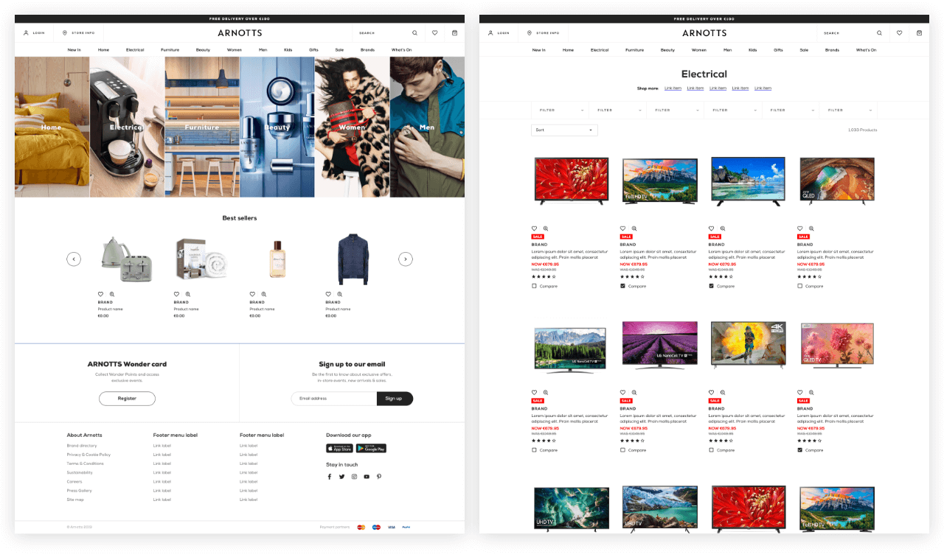The height and width of the screenshot is (560, 944).
Task: Select Electrical in the navigation menu
Action: point(135,49)
